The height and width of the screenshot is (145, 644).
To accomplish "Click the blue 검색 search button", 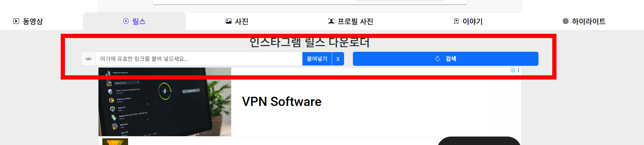I will click(x=445, y=59).
